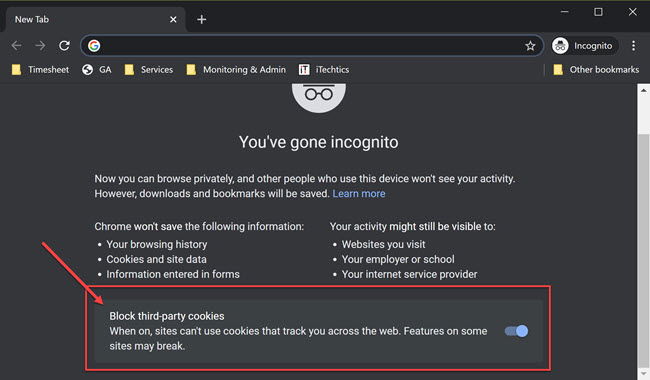Open the Monitoring & Admin bookmark folder
Image resolution: width=650 pixels, height=380 pixels.
(236, 70)
